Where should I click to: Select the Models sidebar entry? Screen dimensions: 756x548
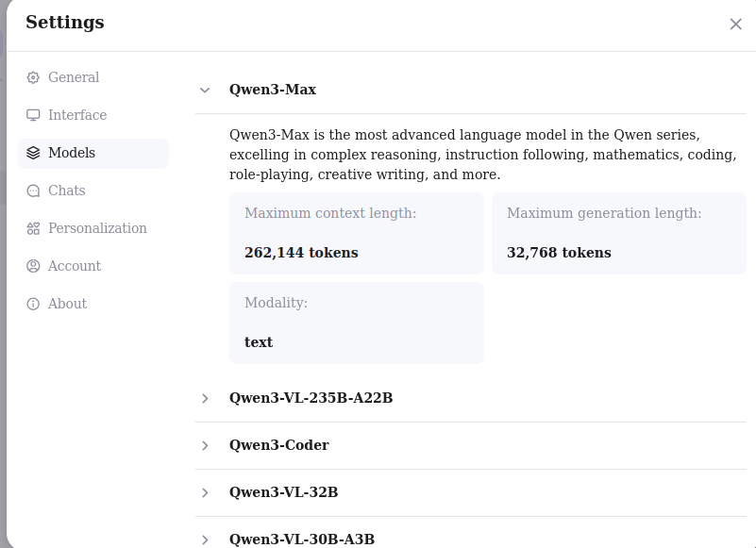73,153
